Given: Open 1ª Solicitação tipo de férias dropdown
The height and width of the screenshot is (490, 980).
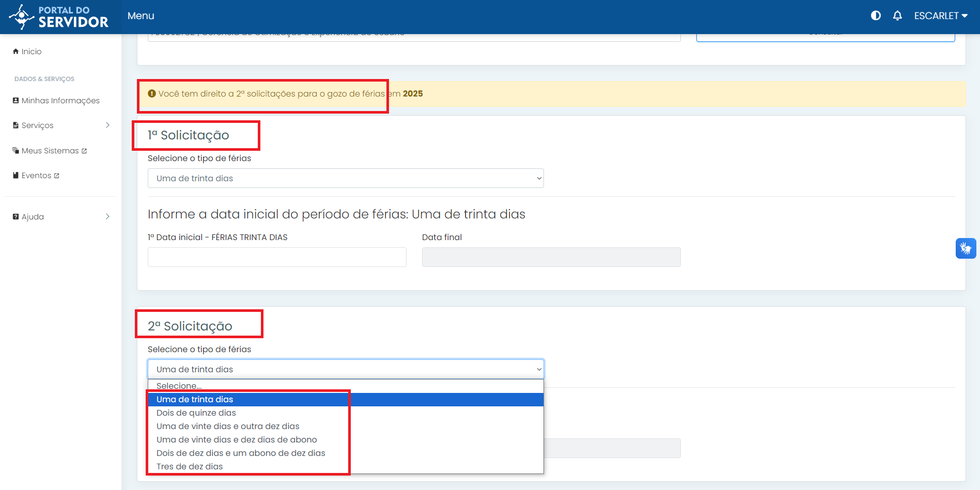Looking at the screenshot, I should (346, 178).
